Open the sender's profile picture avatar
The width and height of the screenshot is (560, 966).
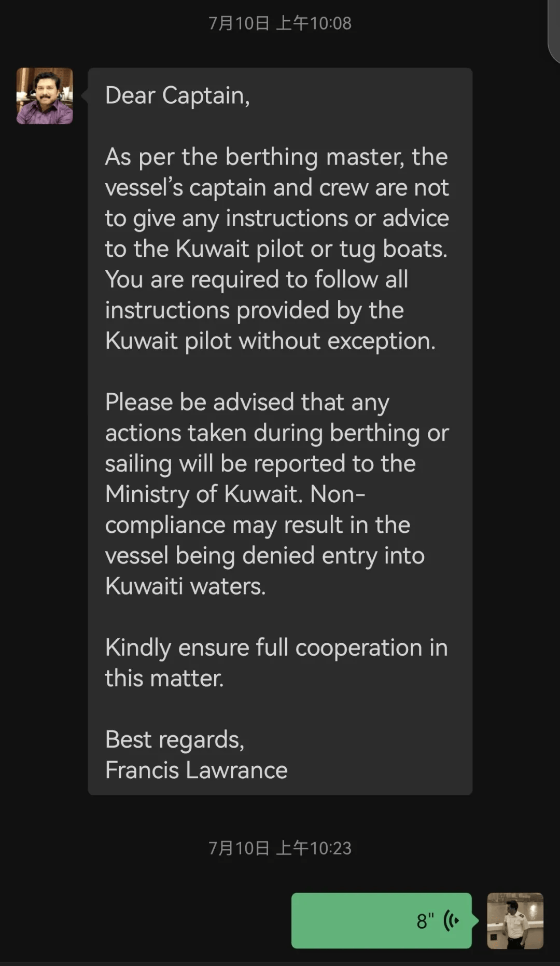click(x=45, y=96)
